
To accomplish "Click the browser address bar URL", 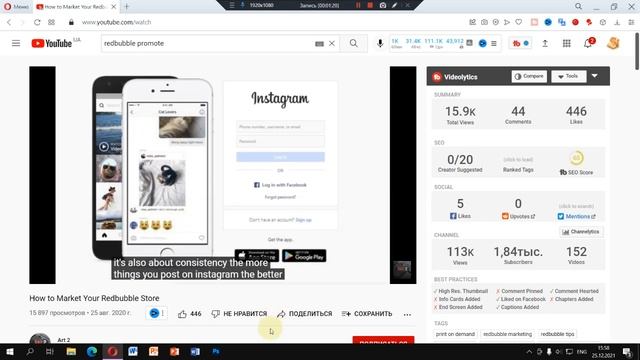I will point(116,22).
